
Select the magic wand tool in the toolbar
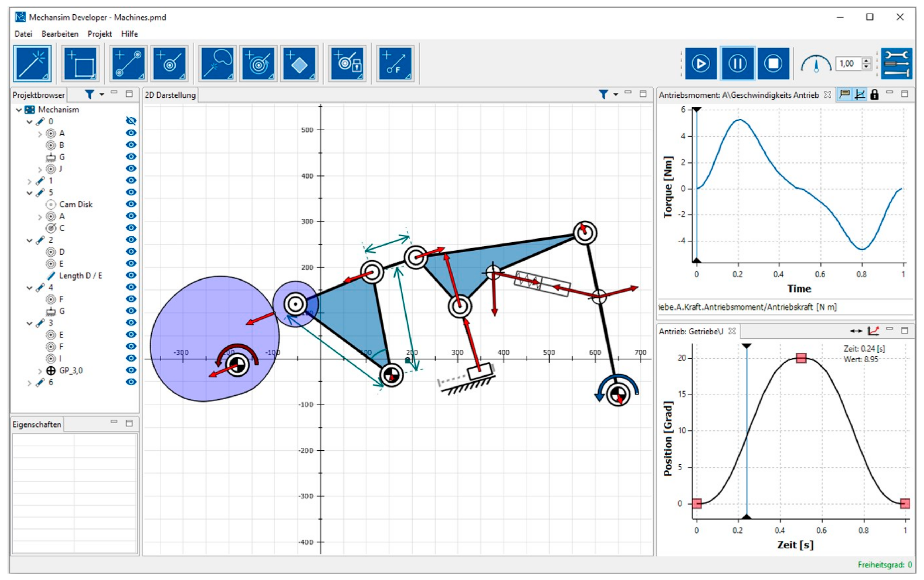[x=32, y=63]
